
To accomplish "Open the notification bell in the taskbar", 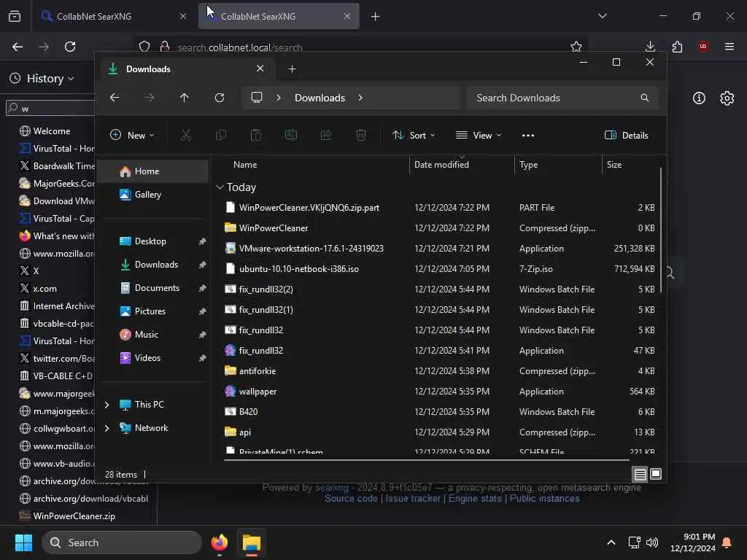I will [x=727, y=542].
